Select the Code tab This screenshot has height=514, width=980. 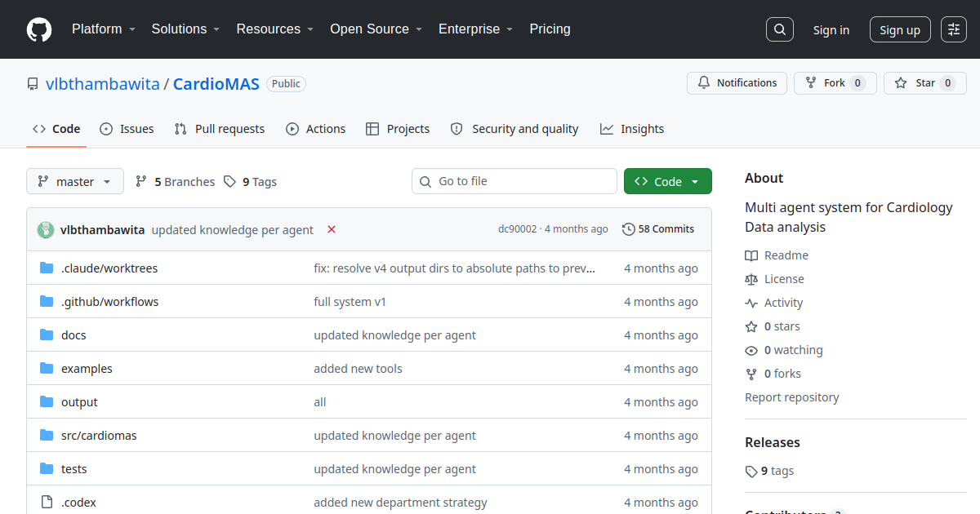point(56,129)
